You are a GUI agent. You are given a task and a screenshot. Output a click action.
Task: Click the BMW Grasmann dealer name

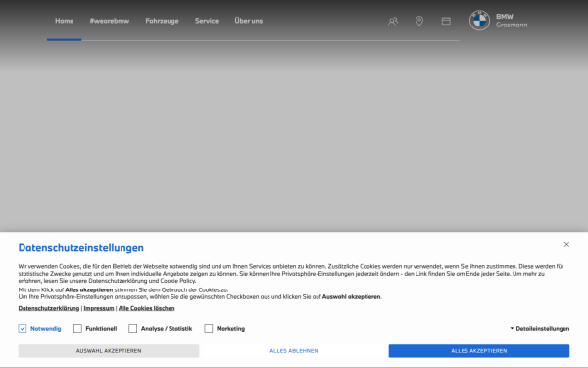512,21
